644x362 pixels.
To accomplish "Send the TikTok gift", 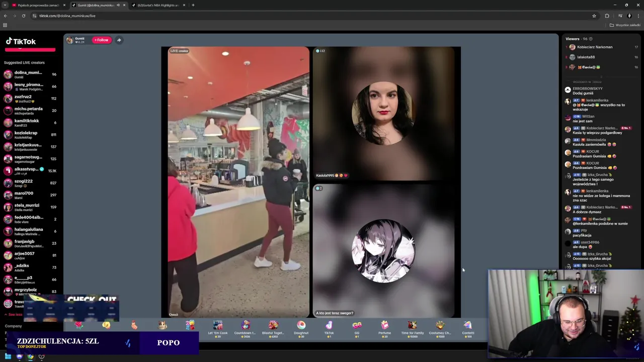I will pyautogui.click(x=329, y=328).
